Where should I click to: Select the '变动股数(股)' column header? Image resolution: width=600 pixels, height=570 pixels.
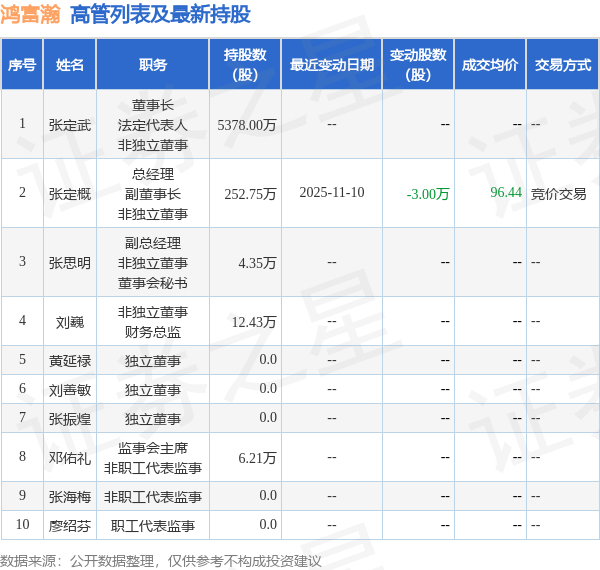pos(418,64)
